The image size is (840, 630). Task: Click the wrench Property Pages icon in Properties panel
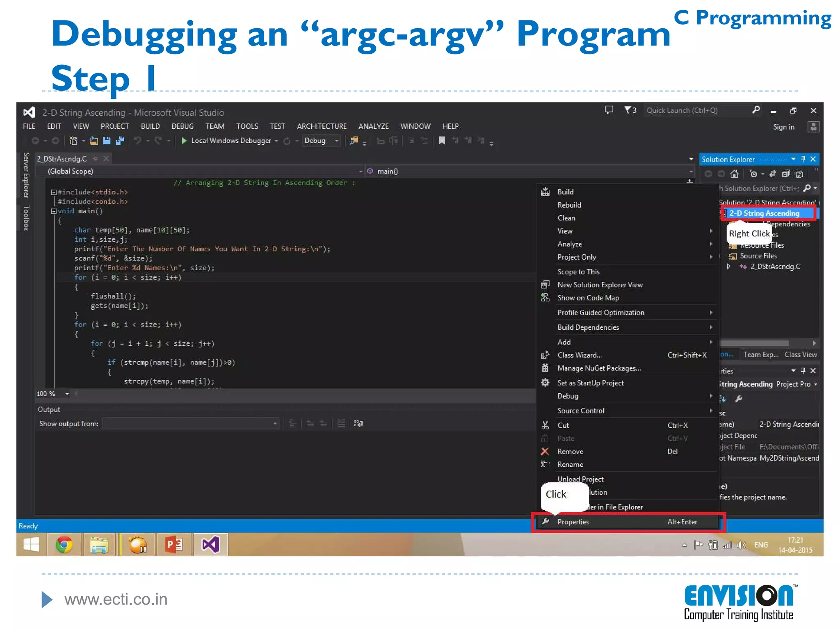[739, 398]
